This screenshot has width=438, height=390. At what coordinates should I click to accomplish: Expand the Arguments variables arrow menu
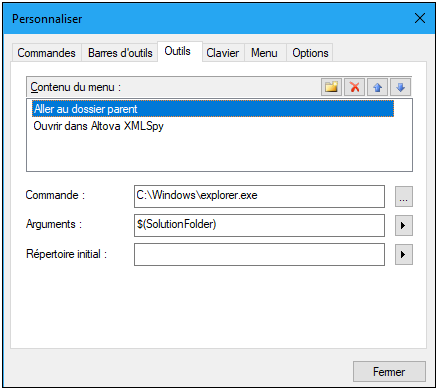click(404, 226)
